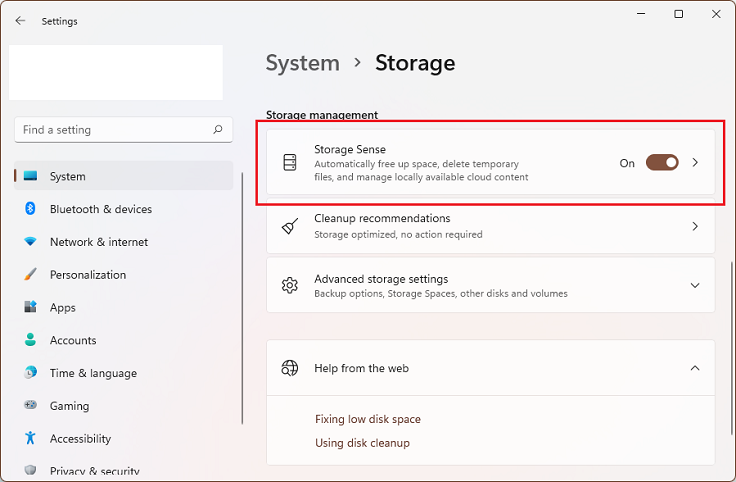736x482 pixels.
Task: Go back with the arrow icon
Action: [x=20, y=21]
